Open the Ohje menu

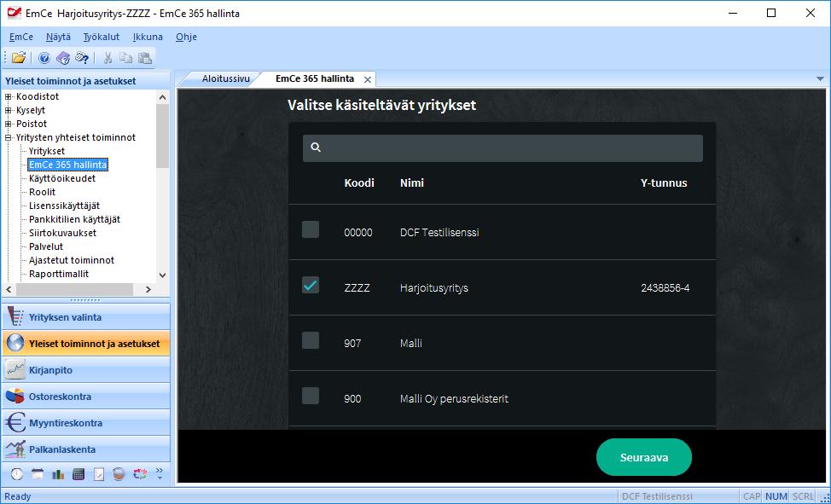point(187,38)
